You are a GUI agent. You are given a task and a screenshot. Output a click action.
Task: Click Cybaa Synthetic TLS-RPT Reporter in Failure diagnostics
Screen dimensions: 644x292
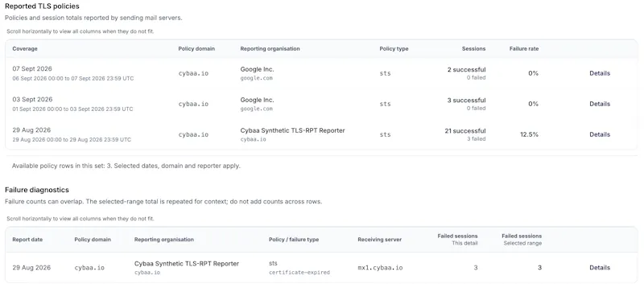coord(187,264)
